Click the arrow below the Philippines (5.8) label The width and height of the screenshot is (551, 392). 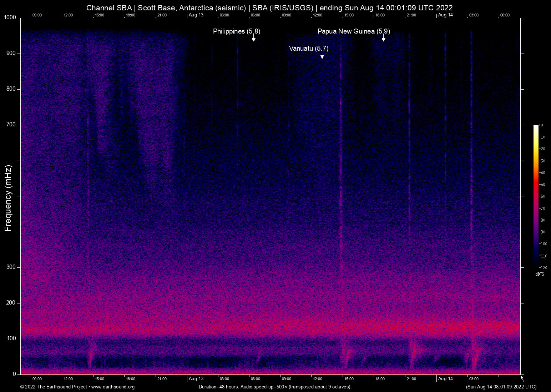253,39
